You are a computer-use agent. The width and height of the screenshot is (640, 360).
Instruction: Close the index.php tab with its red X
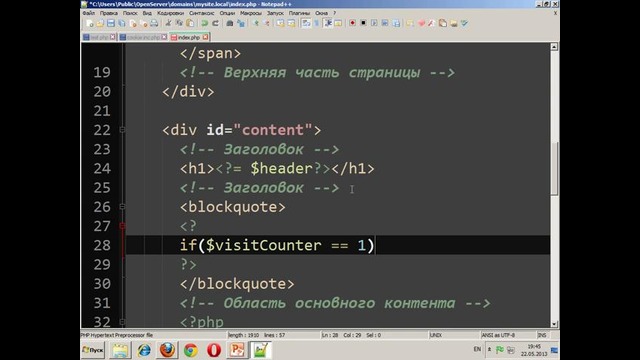pyautogui.click(x=205, y=37)
